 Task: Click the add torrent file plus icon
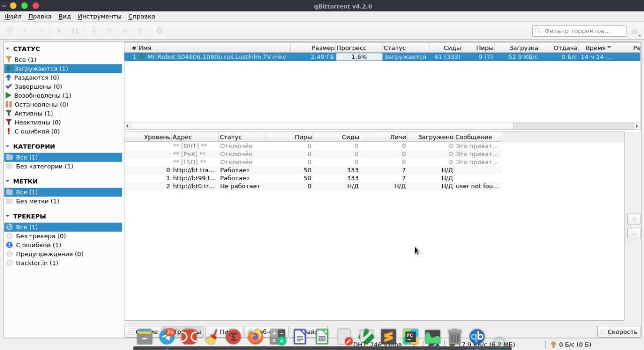click(25, 31)
